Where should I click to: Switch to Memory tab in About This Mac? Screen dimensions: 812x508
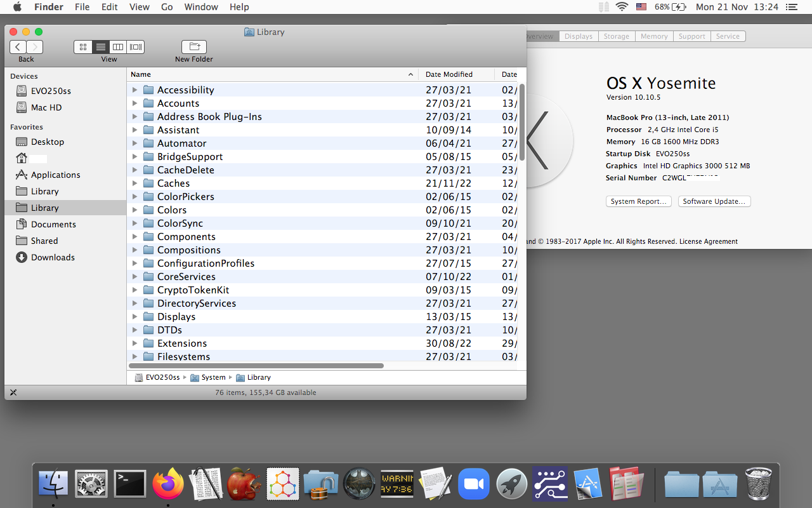click(x=654, y=36)
